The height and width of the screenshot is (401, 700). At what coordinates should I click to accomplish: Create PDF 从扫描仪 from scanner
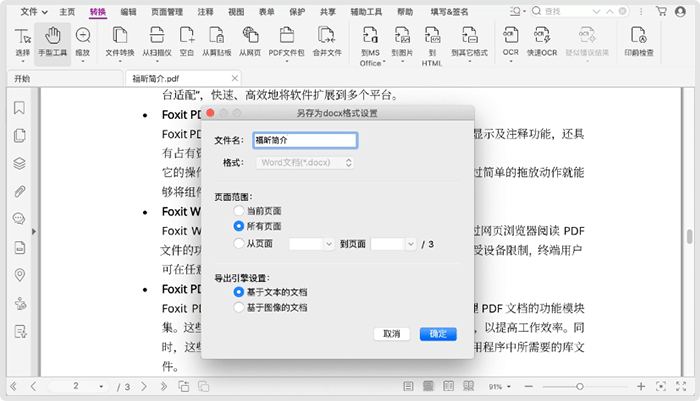pyautogui.click(x=157, y=43)
